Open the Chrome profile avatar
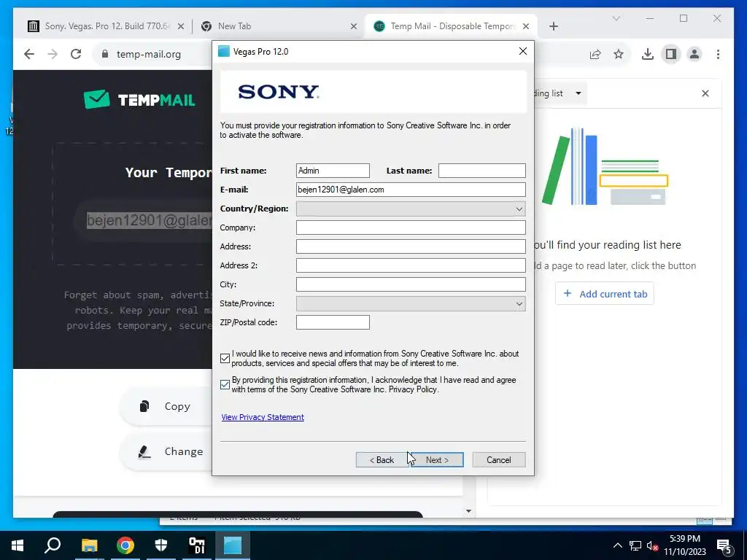Viewport: 747px width, 560px height. click(x=694, y=54)
